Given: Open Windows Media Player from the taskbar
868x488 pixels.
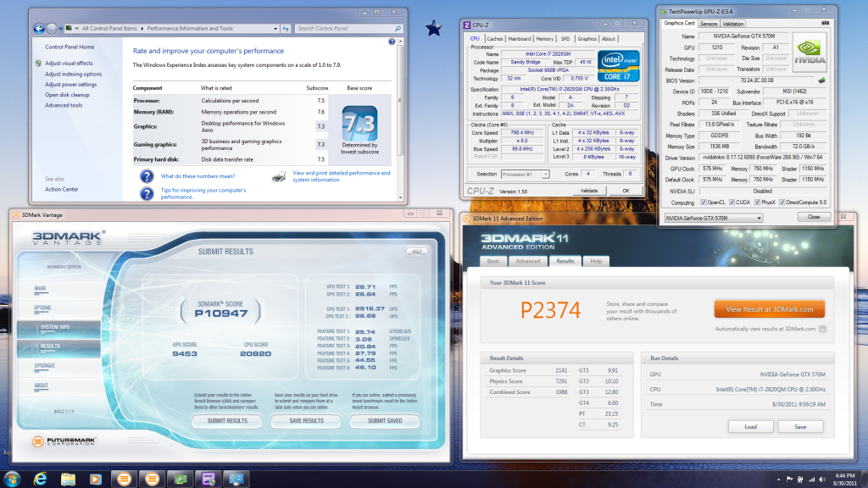Looking at the screenshot, I should coord(95,479).
